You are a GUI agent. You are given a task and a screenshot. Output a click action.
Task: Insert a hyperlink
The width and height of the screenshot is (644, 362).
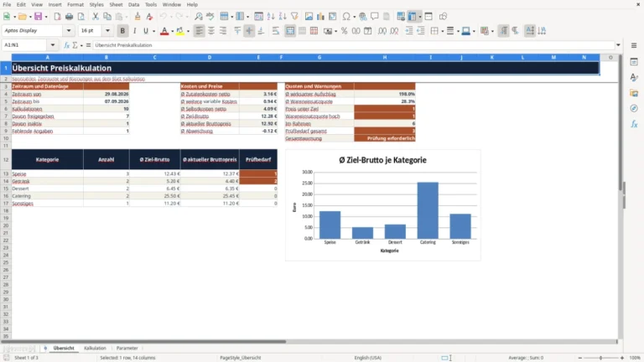362,17
